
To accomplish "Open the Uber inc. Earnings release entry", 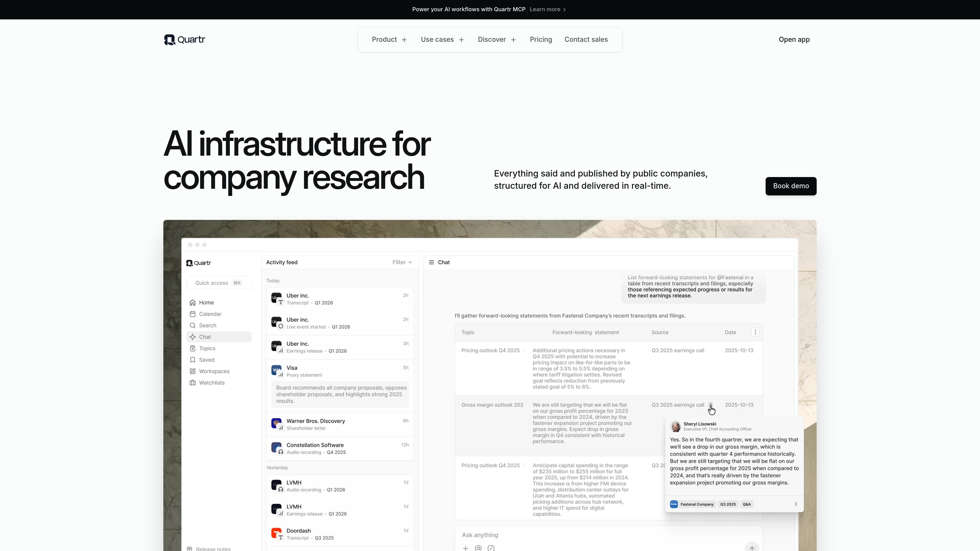I will click(x=340, y=347).
